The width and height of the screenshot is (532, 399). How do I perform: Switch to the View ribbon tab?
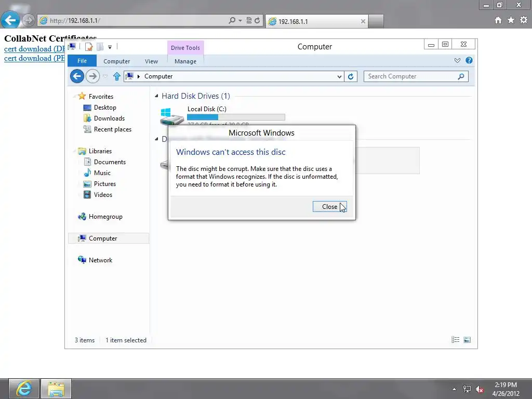coord(151,61)
